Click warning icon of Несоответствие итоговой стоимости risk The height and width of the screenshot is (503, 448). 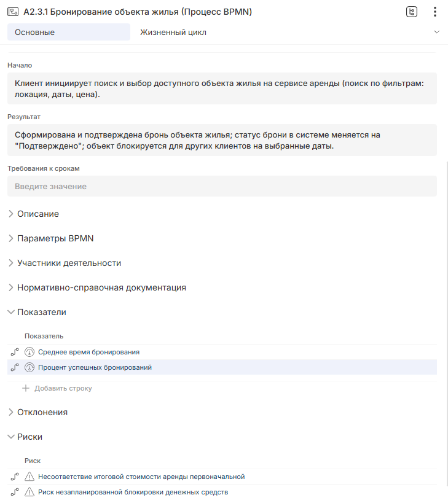(29, 477)
